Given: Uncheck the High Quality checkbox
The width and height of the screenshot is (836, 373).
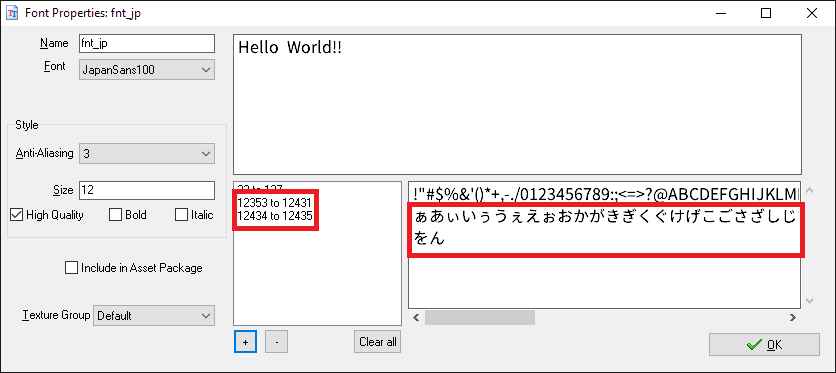Looking at the screenshot, I should tap(17, 215).
